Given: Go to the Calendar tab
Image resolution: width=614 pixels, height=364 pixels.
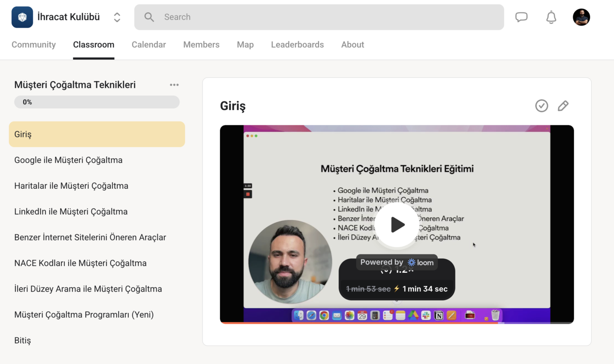Looking at the screenshot, I should click(x=148, y=45).
